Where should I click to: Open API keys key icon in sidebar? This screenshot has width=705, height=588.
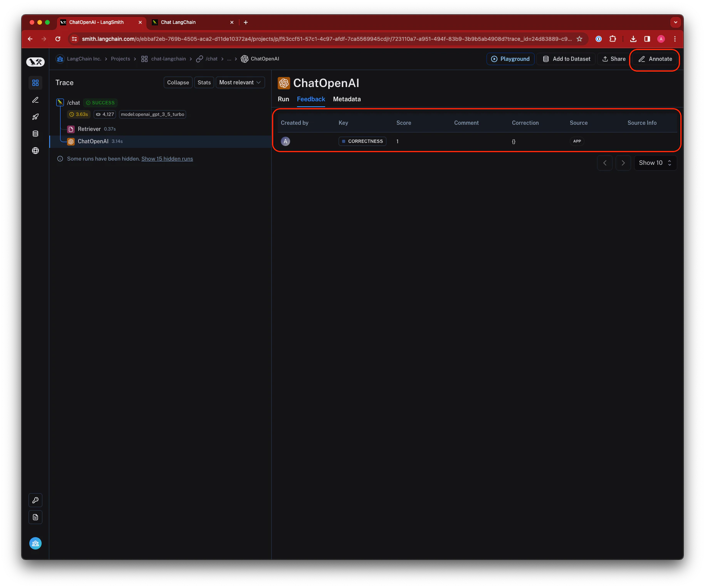35,500
